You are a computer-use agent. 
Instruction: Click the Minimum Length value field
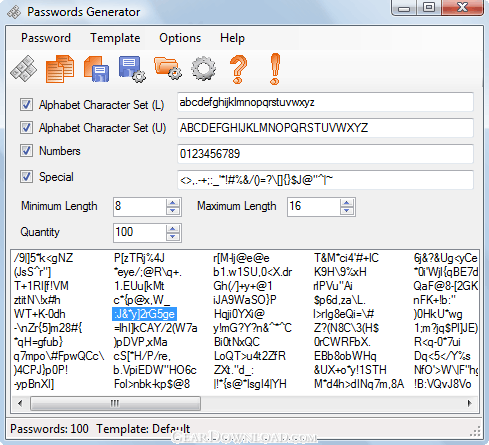coord(140,206)
